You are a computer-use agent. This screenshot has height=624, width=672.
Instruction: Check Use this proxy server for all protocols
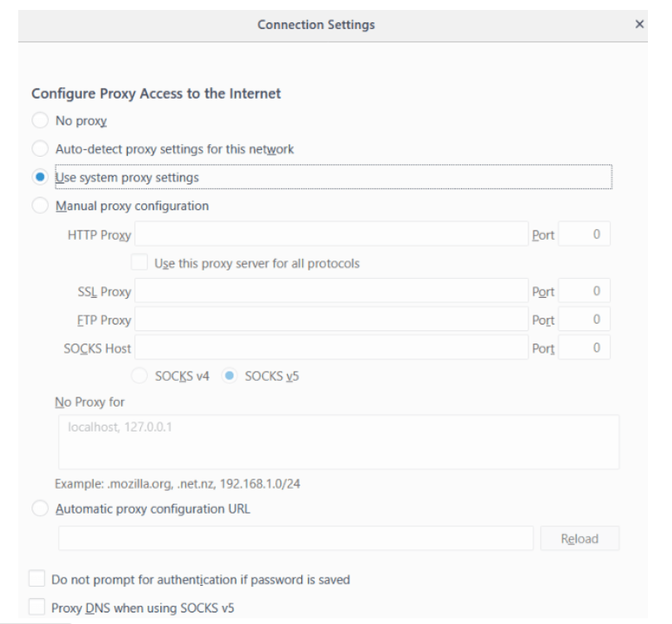click(139, 262)
